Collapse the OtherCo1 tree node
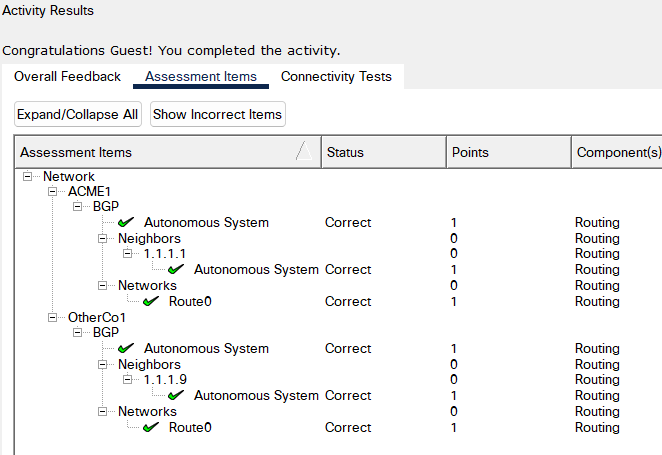Screen dimensions: 662x455 52,317
